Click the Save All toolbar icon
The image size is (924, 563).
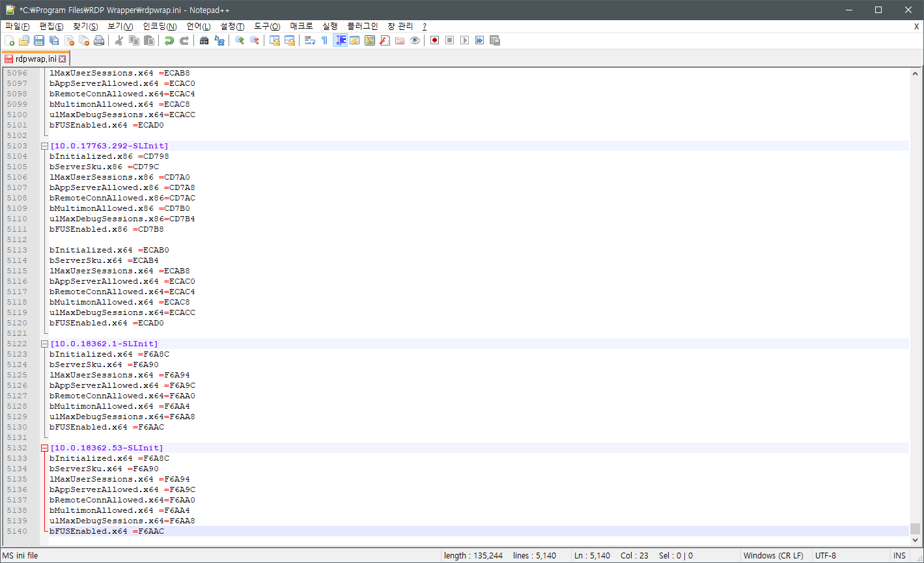coord(54,40)
